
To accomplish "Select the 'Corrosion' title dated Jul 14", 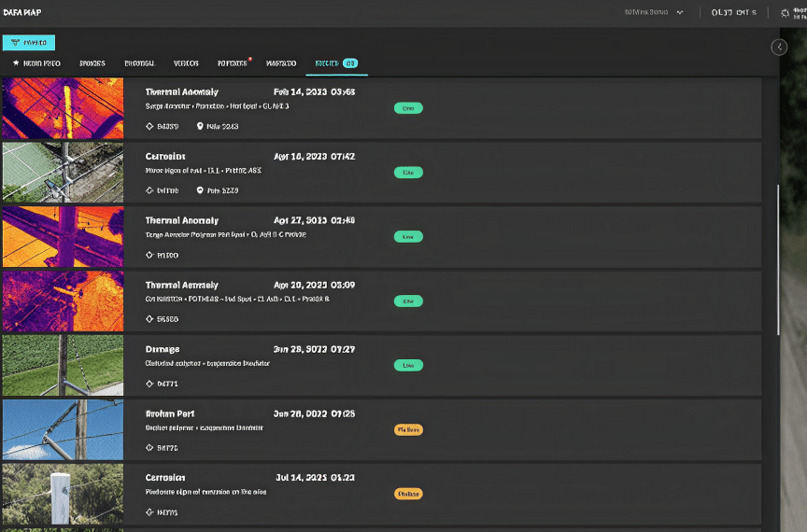I will [165, 478].
